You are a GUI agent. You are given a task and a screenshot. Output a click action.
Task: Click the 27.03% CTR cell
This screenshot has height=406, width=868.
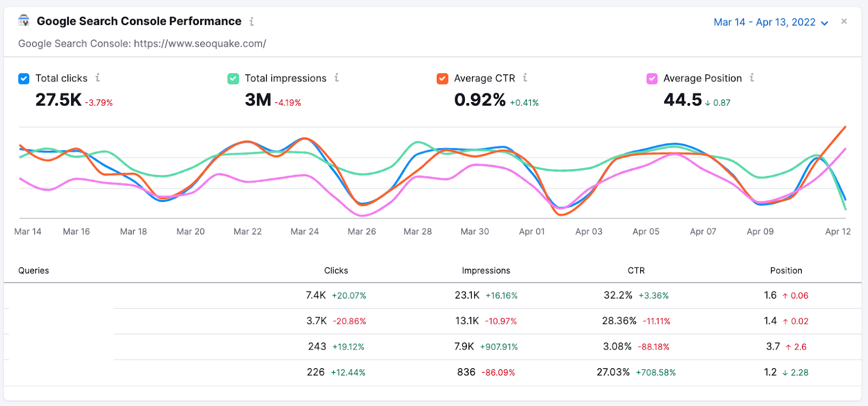[614, 372]
